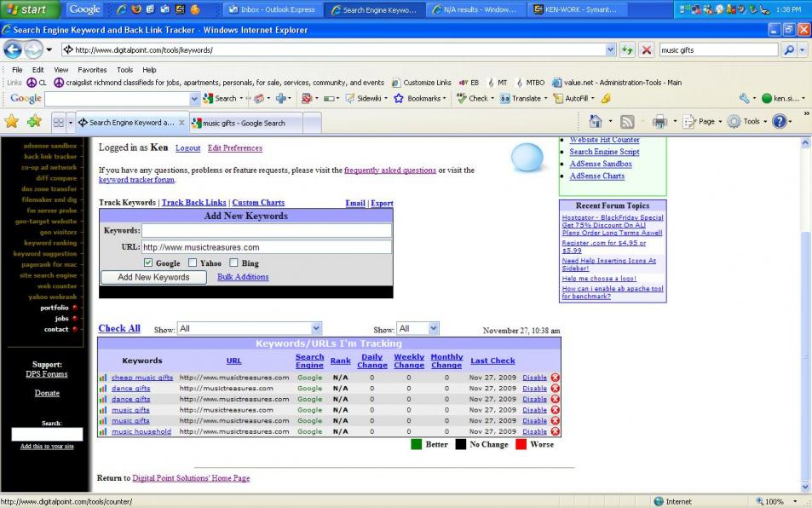The width and height of the screenshot is (812, 508).
Task: Check the Yahoo search engine checkbox
Action: tap(193, 263)
